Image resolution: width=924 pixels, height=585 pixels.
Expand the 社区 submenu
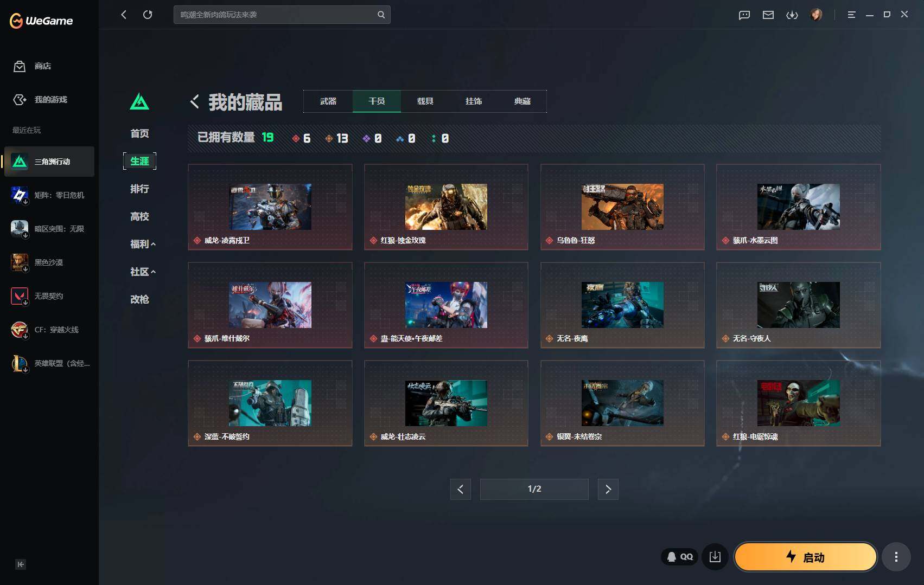pos(143,272)
